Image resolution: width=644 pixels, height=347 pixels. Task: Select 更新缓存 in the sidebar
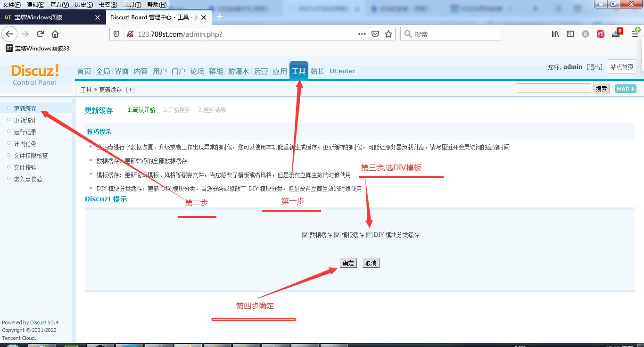[25, 108]
